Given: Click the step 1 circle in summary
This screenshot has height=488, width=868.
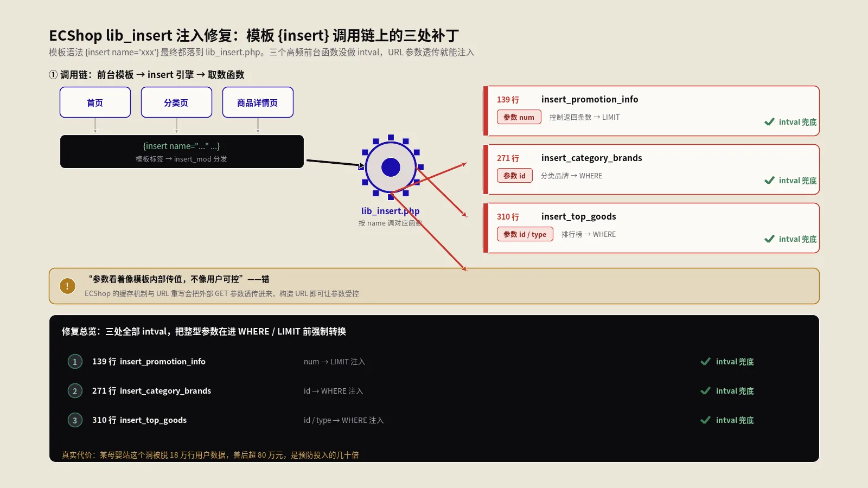Looking at the screenshot, I should [75, 362].
